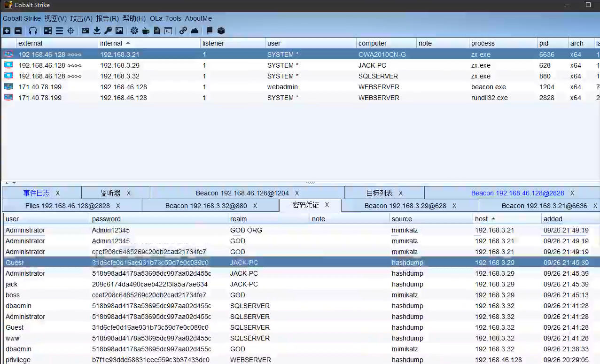
Task: Open the OLa-Tools menu
Action: click(165, 18)
